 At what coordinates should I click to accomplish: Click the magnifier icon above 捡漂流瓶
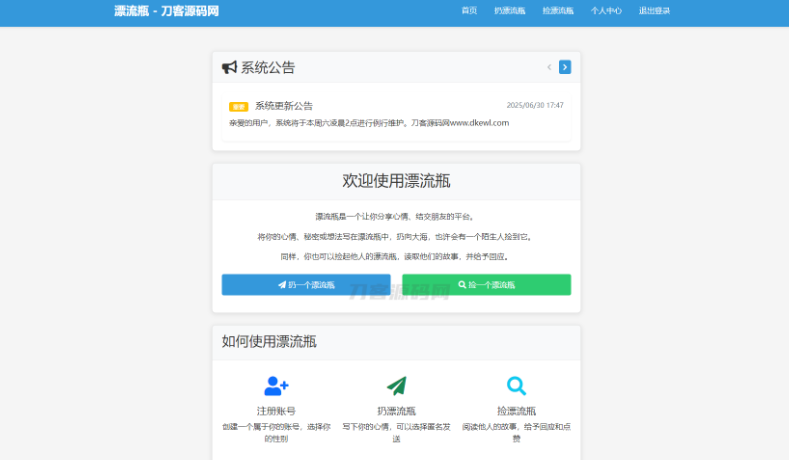tap(516, 386)
